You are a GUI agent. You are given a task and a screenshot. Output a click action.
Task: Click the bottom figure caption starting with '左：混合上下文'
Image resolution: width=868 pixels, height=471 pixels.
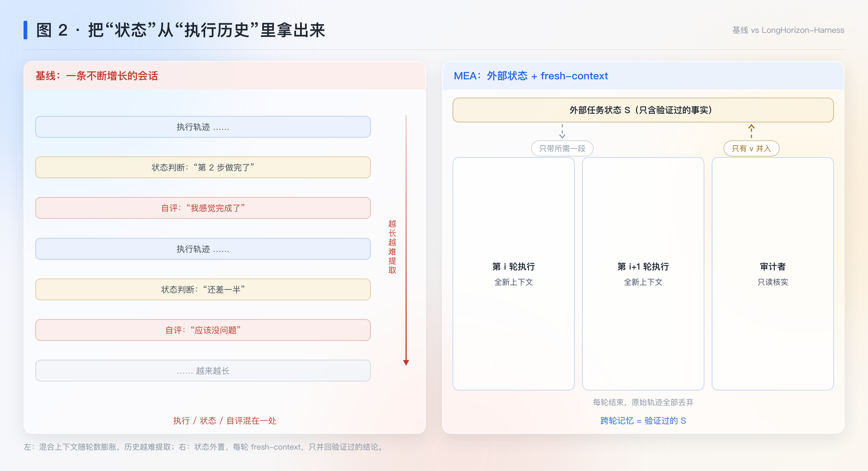[x=204, y=447]
